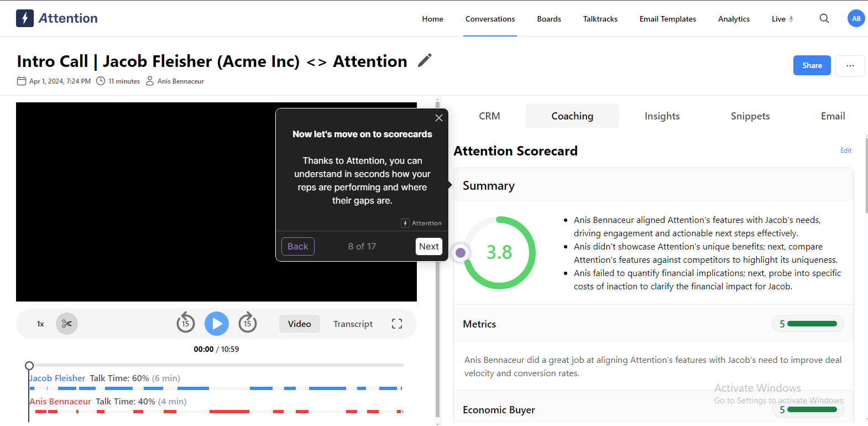
Task: Close the scorecards tour popup
Action: [439, 118]
